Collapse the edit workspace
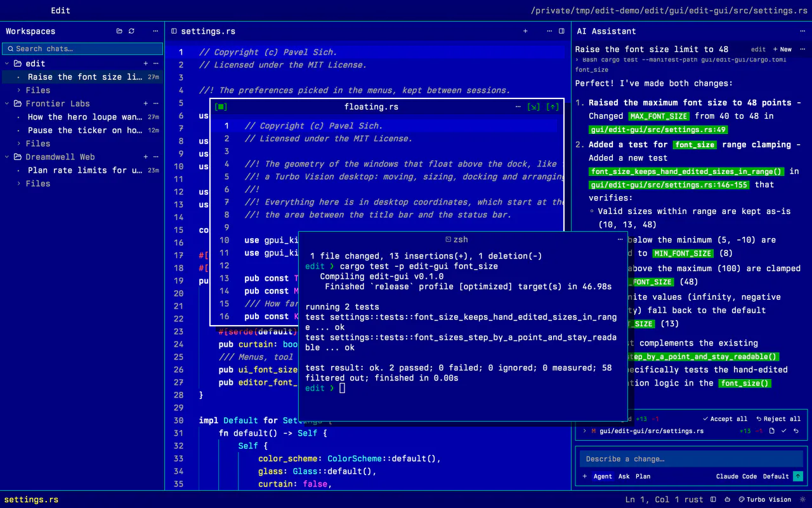The height and width of the screenshot is (508, 812). click(7, 63)
